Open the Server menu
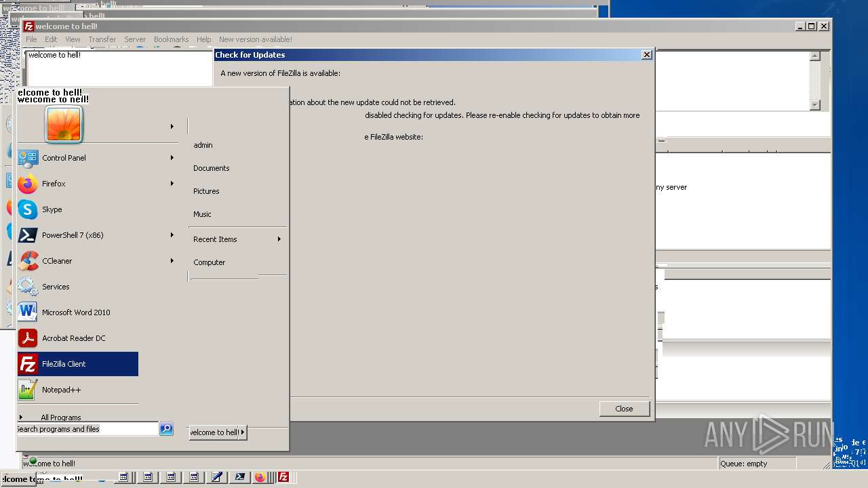Viewport: 868px width, 488px height. pyautogui.click(x=135, y=39)
